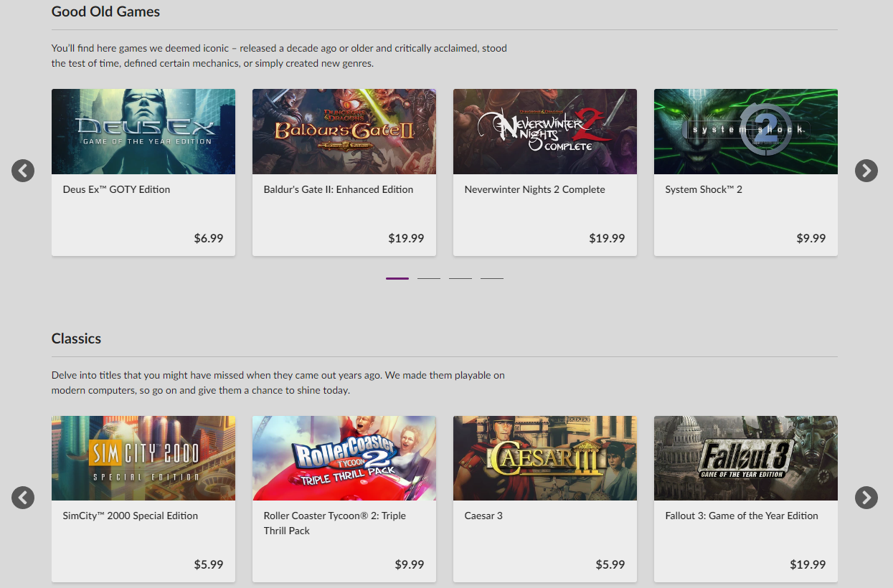
Task: Select first carousel page indicator
Action: click(x=397, y=278)
